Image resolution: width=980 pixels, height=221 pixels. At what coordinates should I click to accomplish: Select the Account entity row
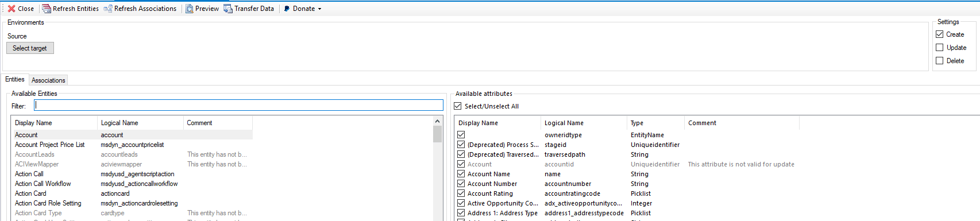(x=132, y=135)
